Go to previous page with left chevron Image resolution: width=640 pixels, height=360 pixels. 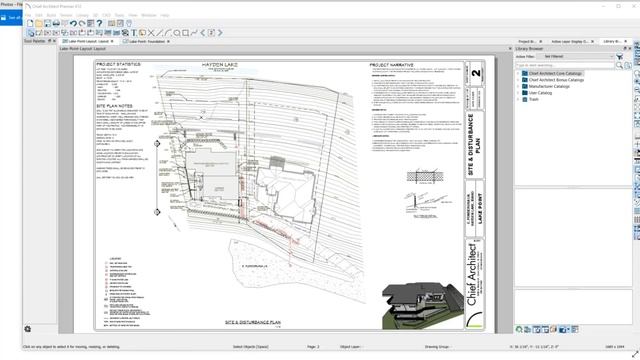coord(203,33)
